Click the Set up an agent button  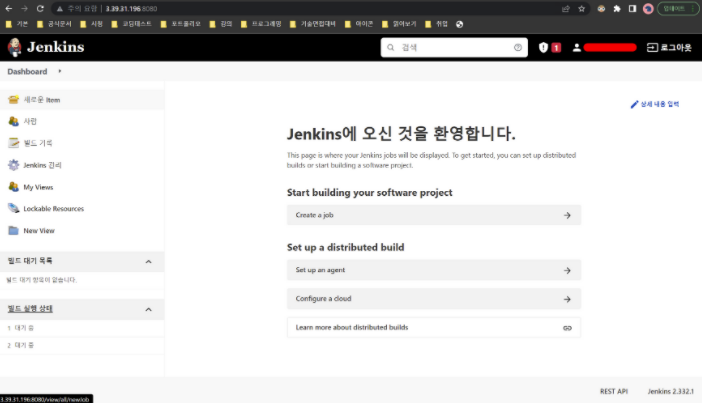[x=434, y=270]
